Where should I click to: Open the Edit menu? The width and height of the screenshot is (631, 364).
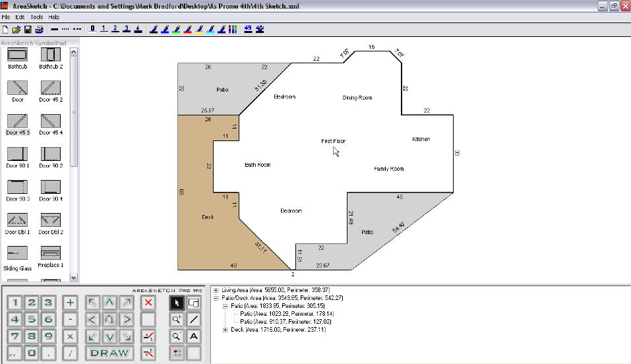20,17
